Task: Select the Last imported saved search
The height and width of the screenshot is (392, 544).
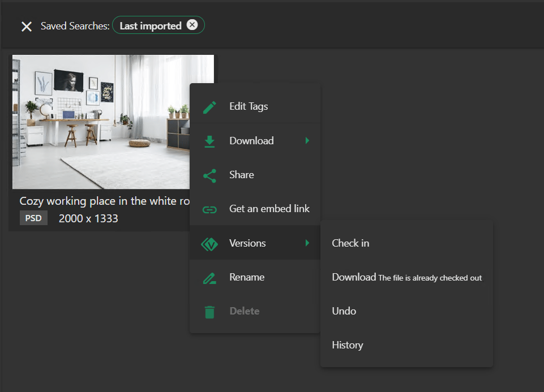Action: (x=150, y=25)
